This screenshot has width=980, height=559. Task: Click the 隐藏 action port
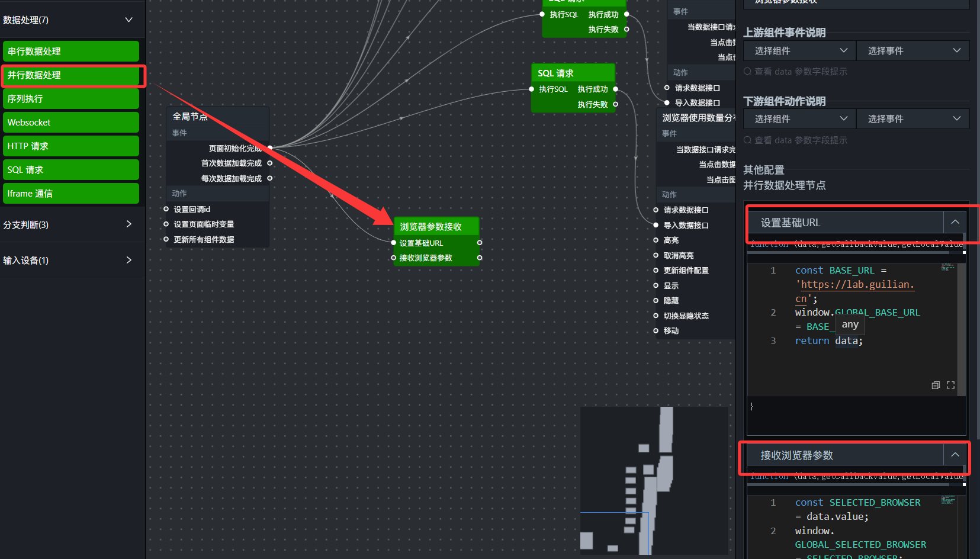656,301
